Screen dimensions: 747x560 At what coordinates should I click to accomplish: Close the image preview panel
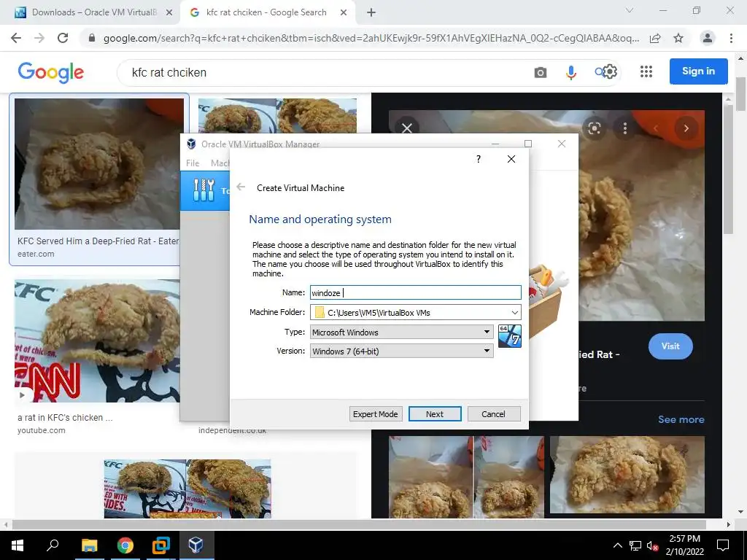pos(407,128)
